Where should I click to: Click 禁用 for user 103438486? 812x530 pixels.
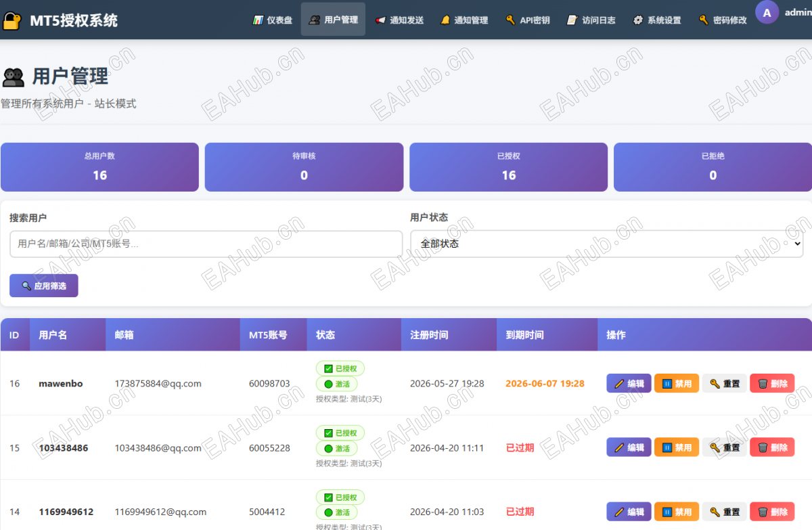click(x=677, y=447)
